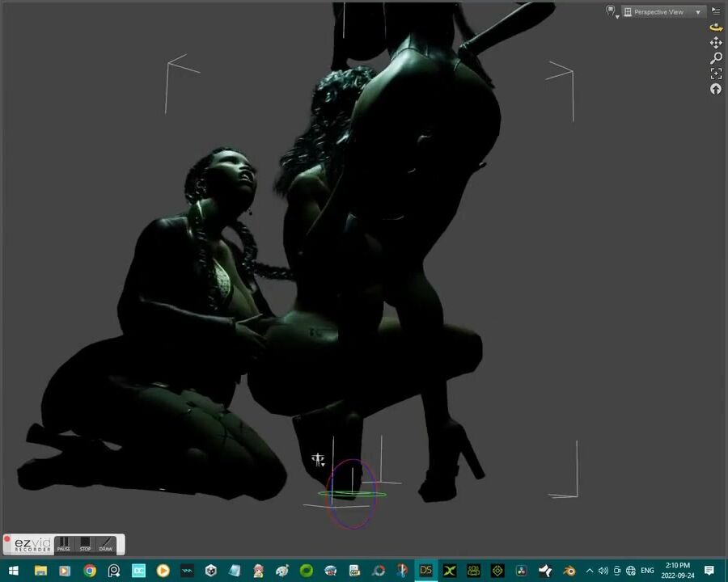
Task: Open the Windows Start menu
Action: 13,571
